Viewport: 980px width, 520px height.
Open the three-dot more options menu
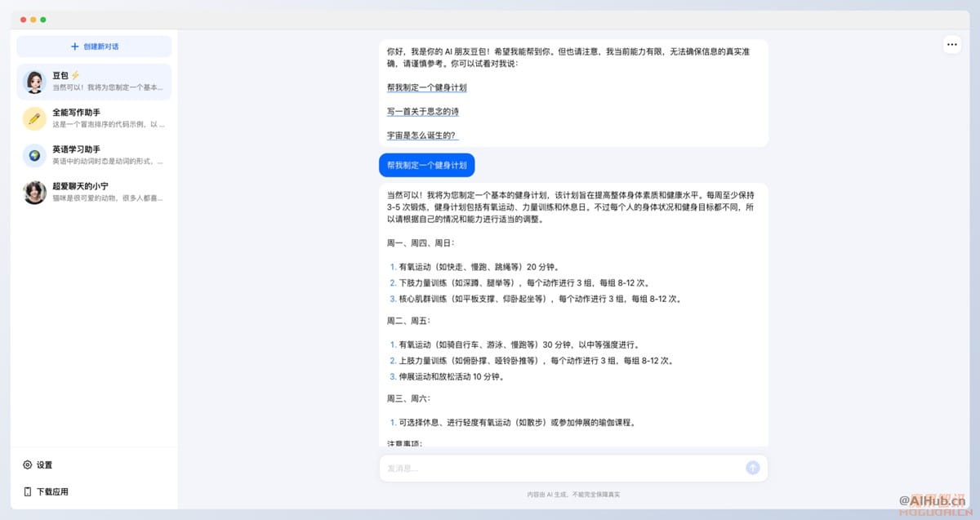(952, 44)
